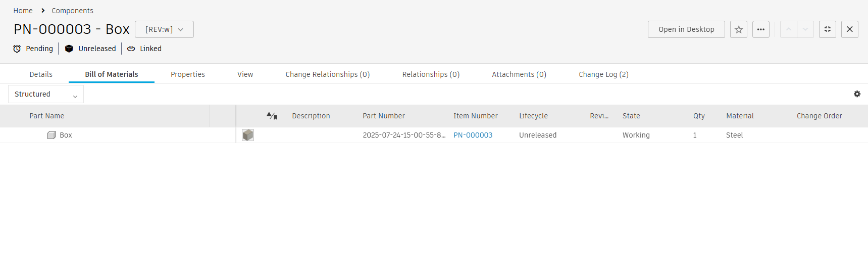Switch to the Properties tab

pos(188,74)
